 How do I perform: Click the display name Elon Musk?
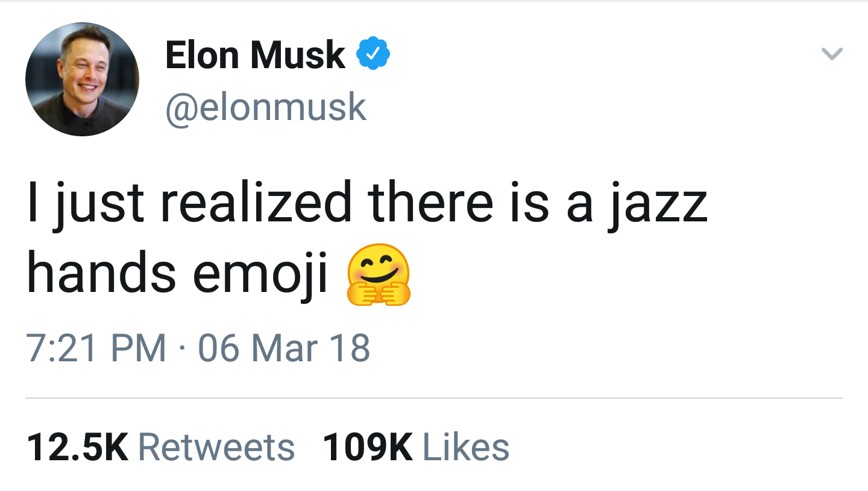(x=255, y=55)
